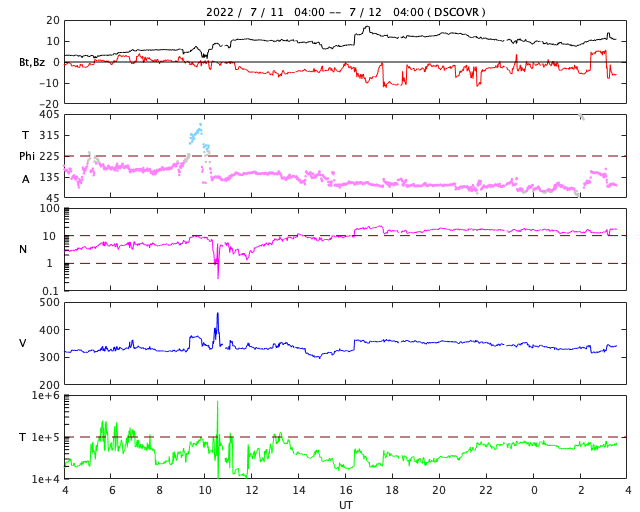Image resolution: width=640 pixels, height=512 pixels.
Task: Click the 20 hour tick on UT axis
Action: pos(439,490)
